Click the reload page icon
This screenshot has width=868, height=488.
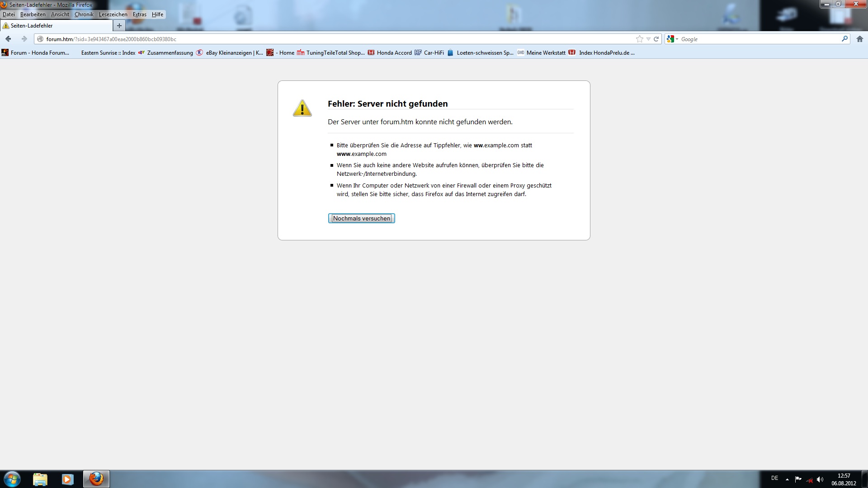tap(656, 39)
